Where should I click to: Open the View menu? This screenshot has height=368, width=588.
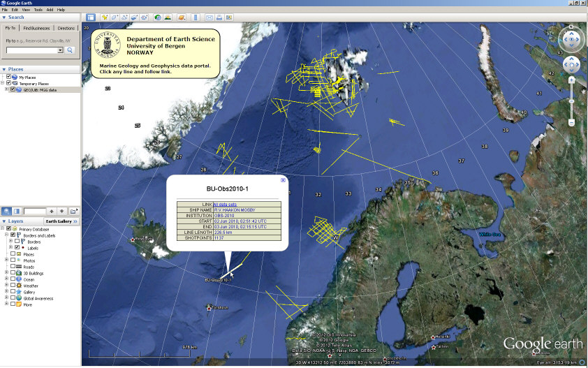point(26,10)
